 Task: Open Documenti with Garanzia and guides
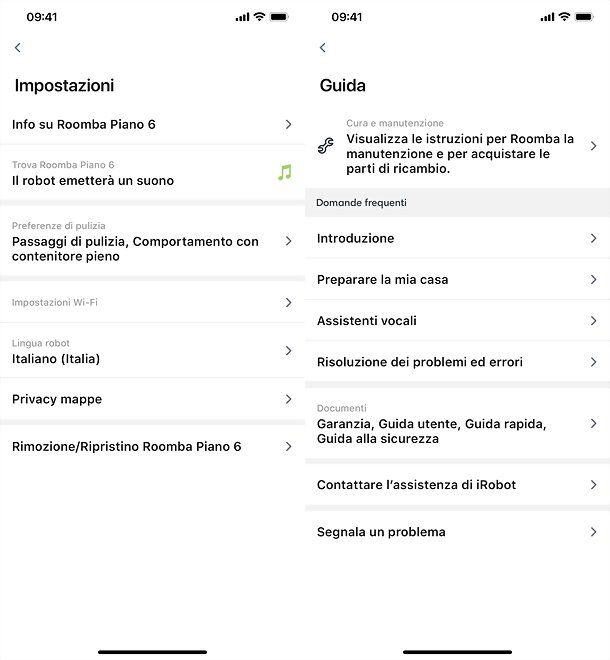pos(456,424)
